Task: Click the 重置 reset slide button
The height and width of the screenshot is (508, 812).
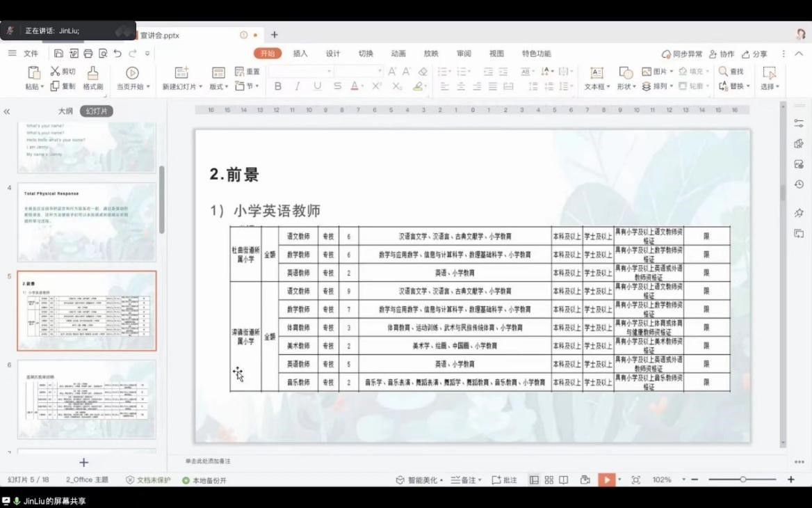Action: (247, 72)
